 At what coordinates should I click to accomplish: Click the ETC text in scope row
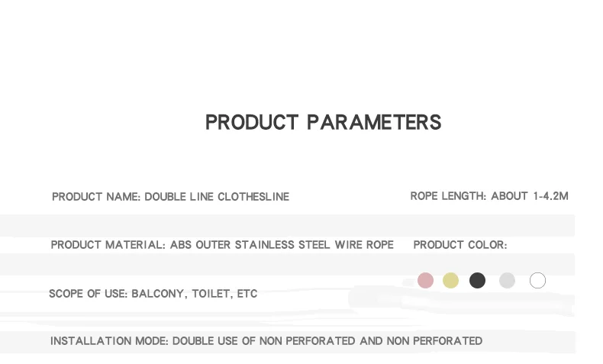coord(247,294)
